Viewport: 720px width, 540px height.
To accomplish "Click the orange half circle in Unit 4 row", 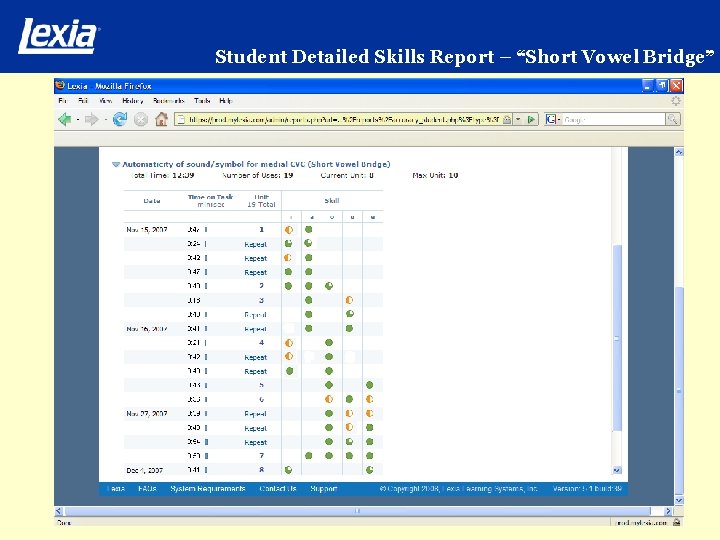I will point(289,343).
